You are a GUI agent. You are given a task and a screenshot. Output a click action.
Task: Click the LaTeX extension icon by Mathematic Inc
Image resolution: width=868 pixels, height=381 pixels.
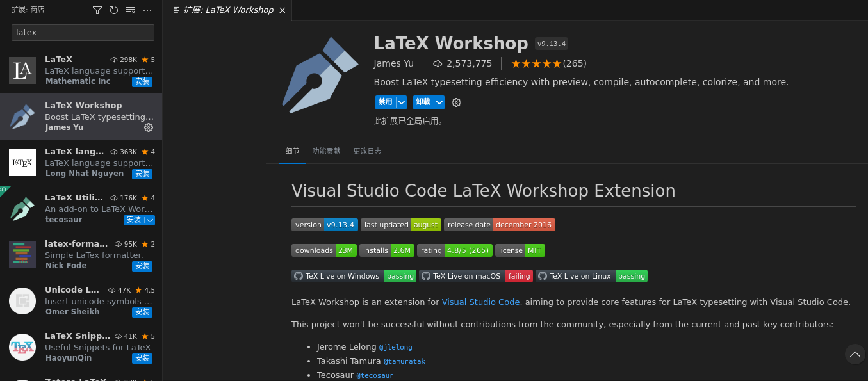coord(22,70)
